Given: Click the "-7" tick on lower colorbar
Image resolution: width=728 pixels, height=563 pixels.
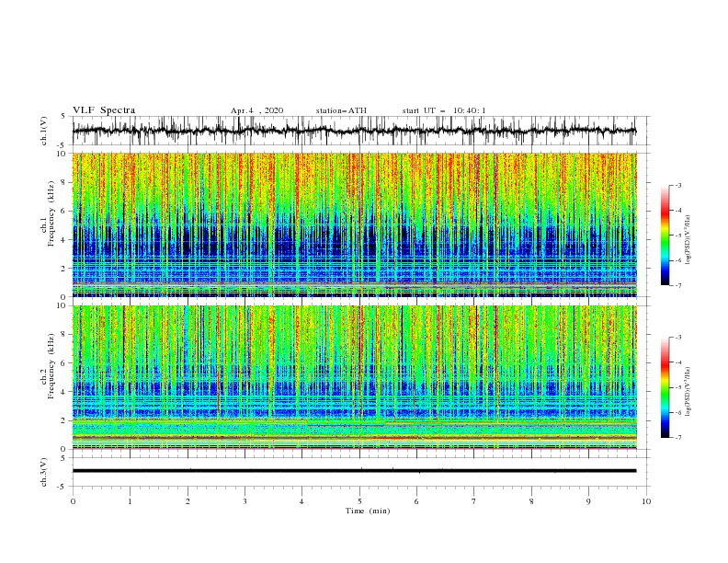Looking at the screenshot, I should pyautogui.click(x=677, y=438).
